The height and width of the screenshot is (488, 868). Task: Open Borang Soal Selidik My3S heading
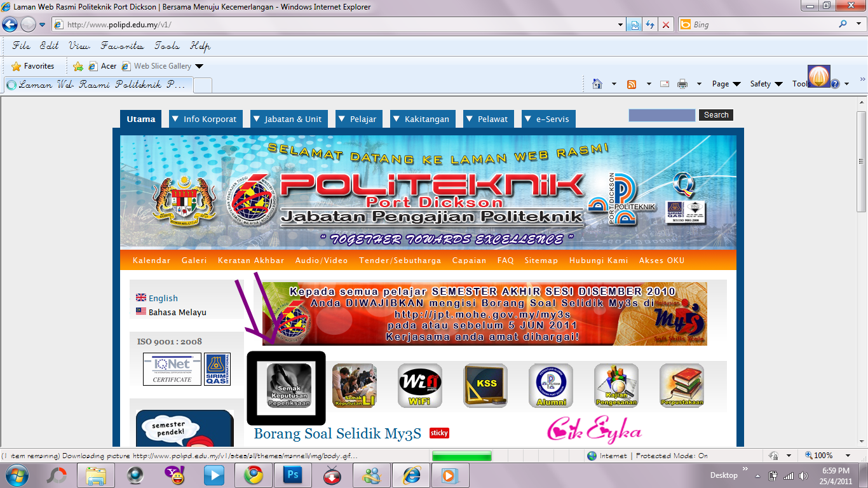point(337,433)
